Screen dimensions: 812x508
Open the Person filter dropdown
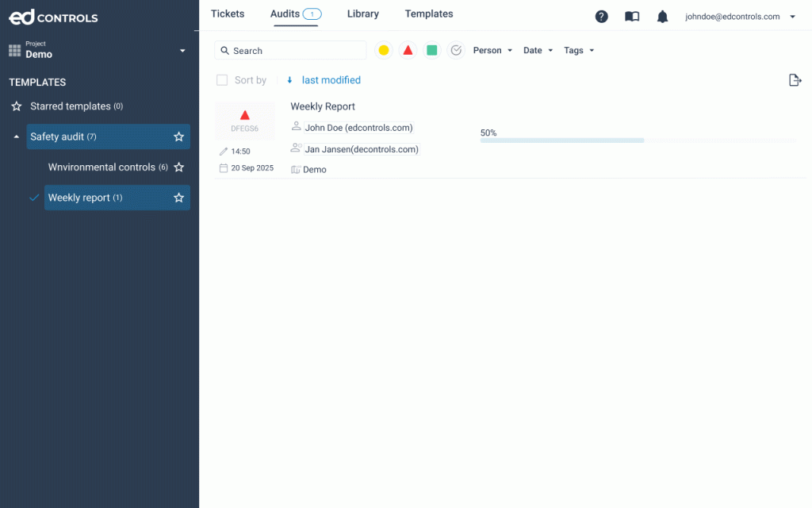coord(492,51)
